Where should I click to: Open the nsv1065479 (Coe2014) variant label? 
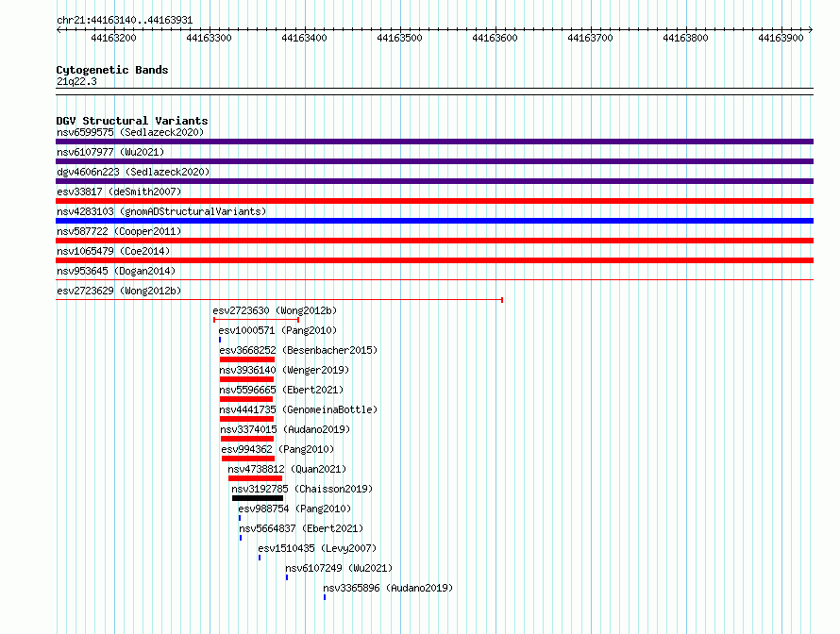pyautogui.click(x=113, y=251)
